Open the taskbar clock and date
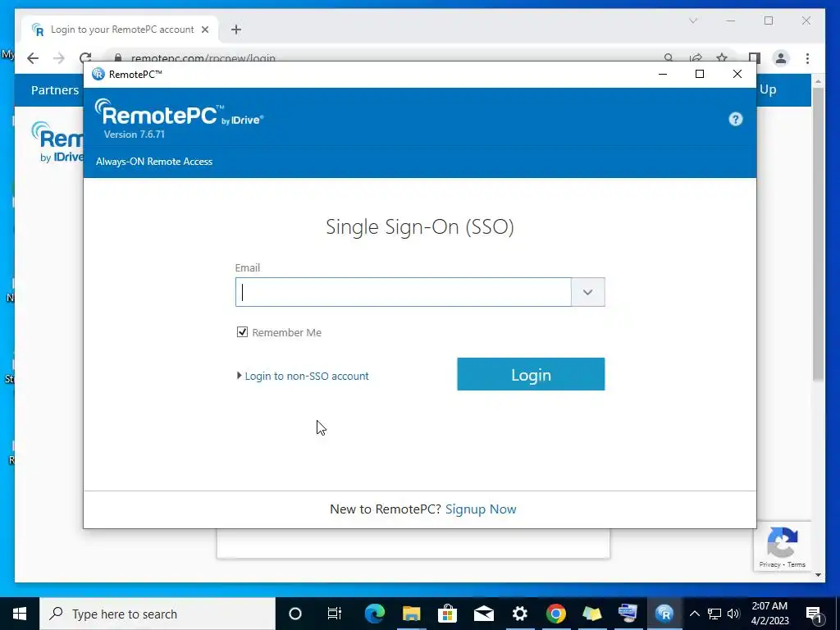 click(x=769, y=614)
